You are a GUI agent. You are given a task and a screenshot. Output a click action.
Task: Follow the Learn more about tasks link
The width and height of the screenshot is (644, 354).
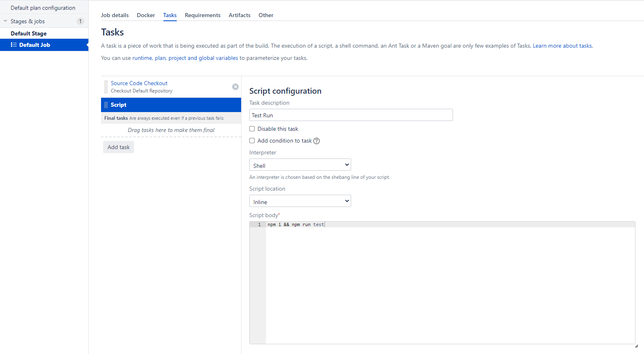pos(563,46)
